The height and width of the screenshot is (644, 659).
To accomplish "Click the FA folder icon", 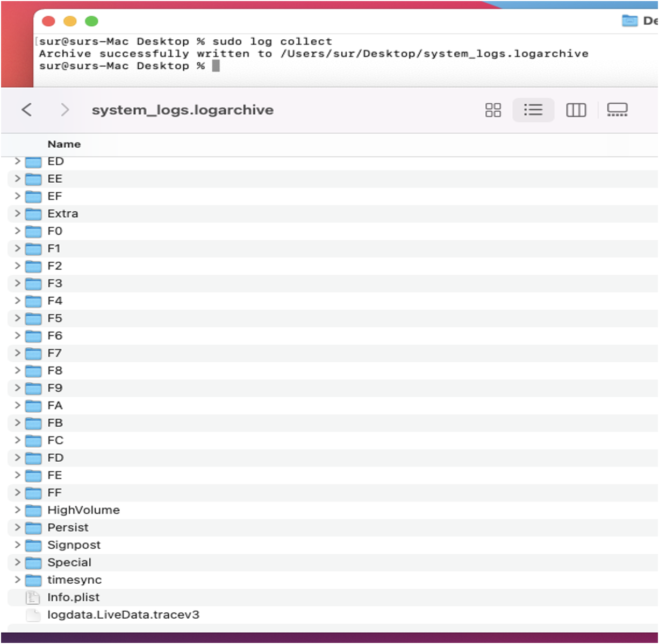I will [33, 405].
